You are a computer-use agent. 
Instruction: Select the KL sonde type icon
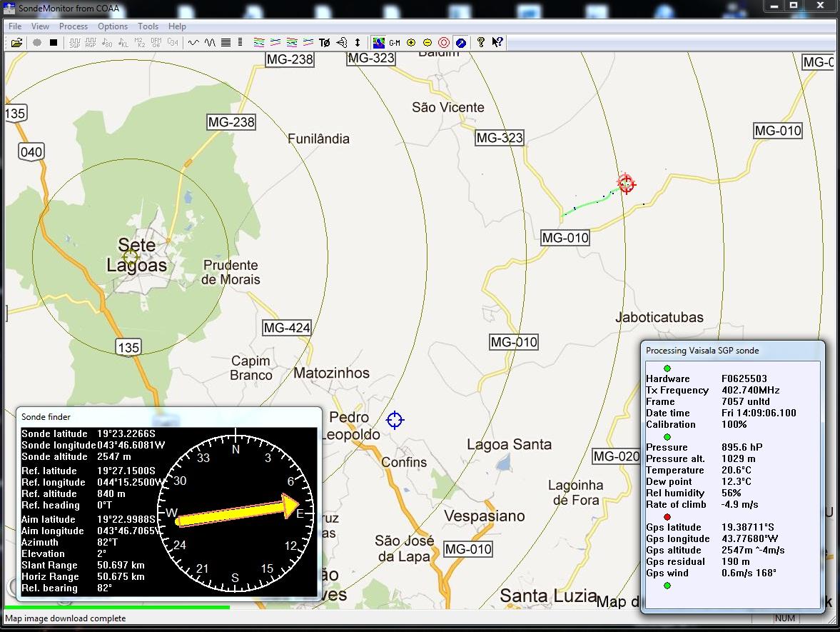click(x=123, y=42)
